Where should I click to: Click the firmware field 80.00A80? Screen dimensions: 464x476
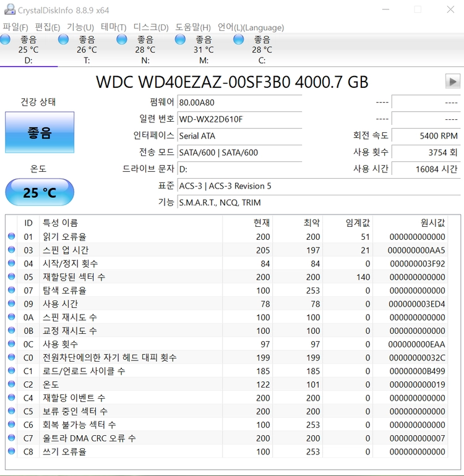point(239,102)
